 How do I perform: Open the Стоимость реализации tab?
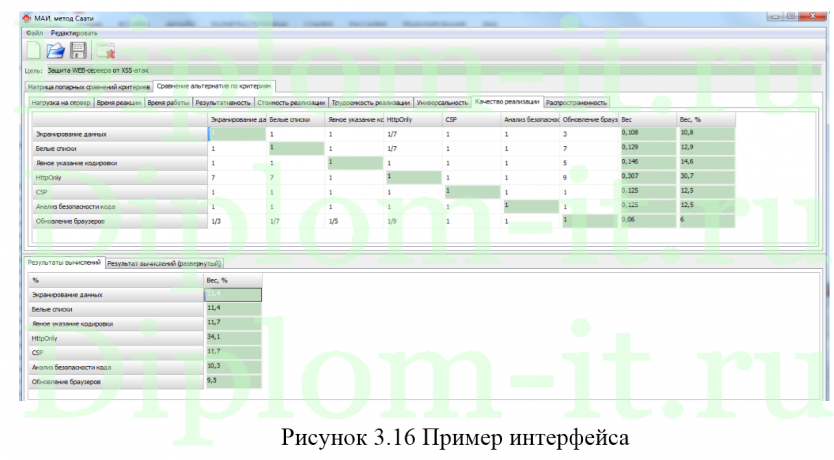point(291,103)
